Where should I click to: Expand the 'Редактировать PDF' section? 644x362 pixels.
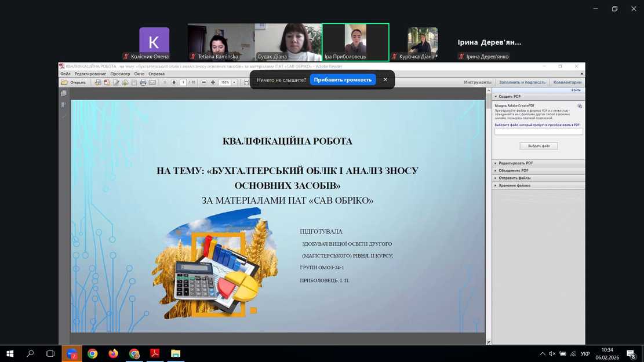515,163
